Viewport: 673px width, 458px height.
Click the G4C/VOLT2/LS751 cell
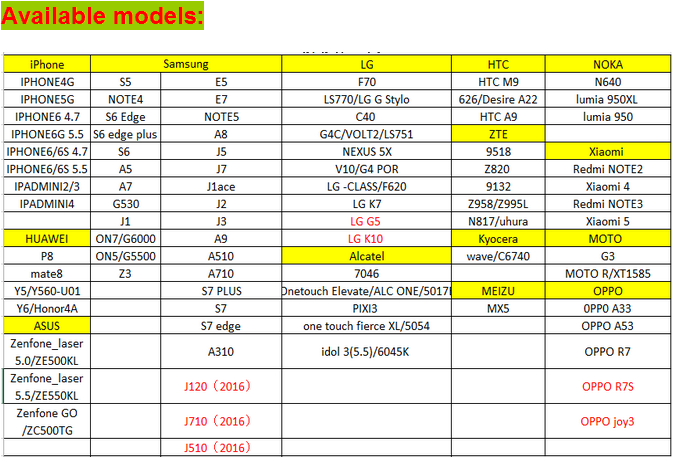pos(367,134)
